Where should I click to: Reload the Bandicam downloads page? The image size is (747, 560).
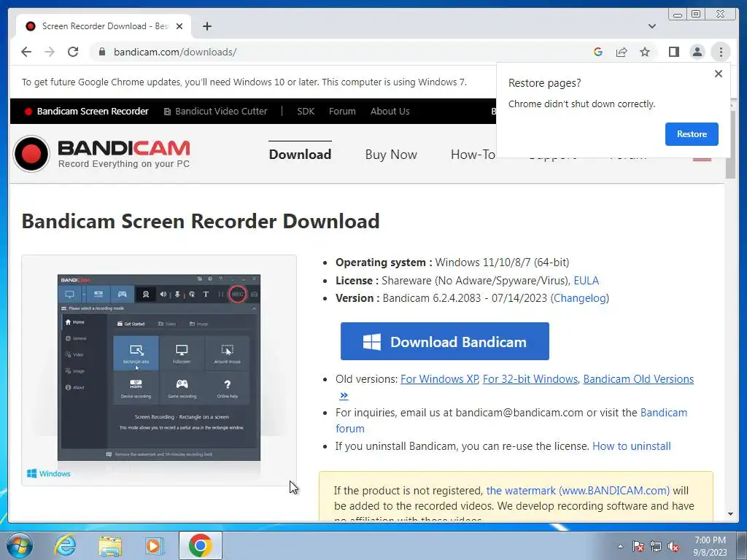[x=73, y=52]
